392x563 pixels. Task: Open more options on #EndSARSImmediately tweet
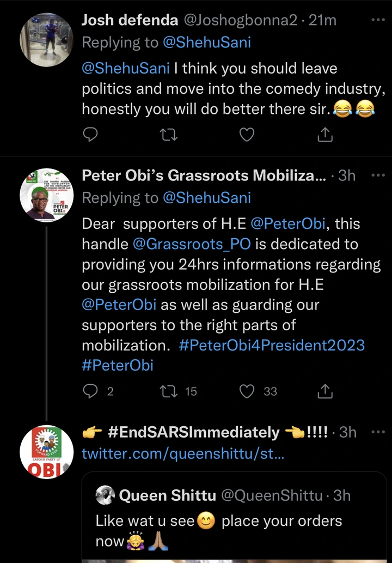point(377,432)
